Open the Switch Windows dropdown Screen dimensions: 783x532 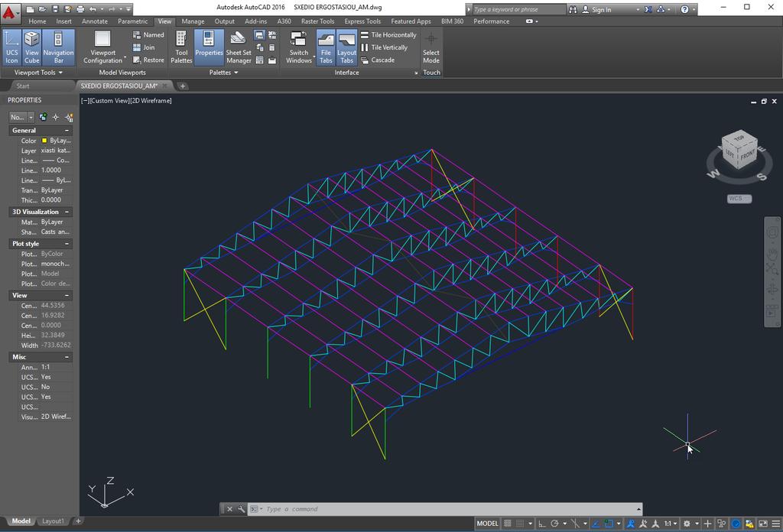[x=299, y=47]
